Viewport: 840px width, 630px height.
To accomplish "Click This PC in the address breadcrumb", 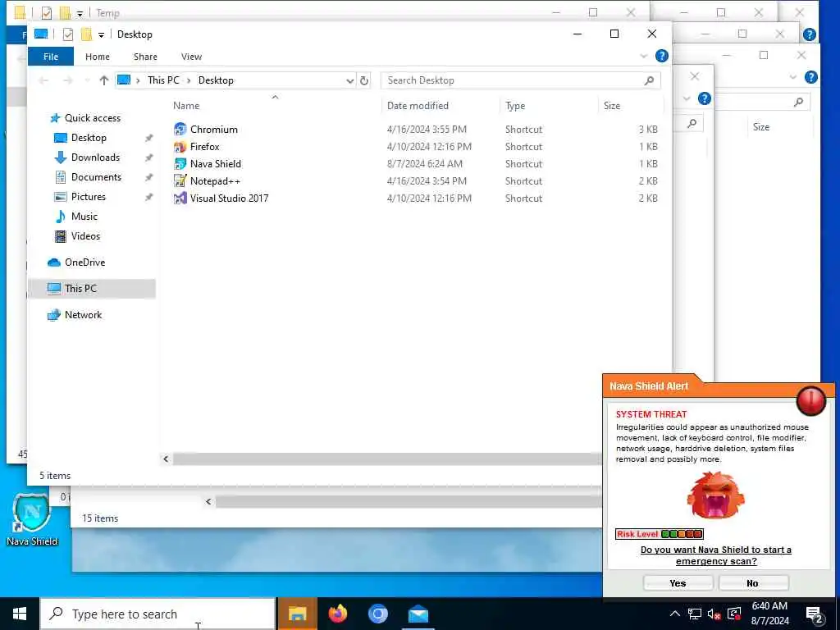I will tap(163, 80).
